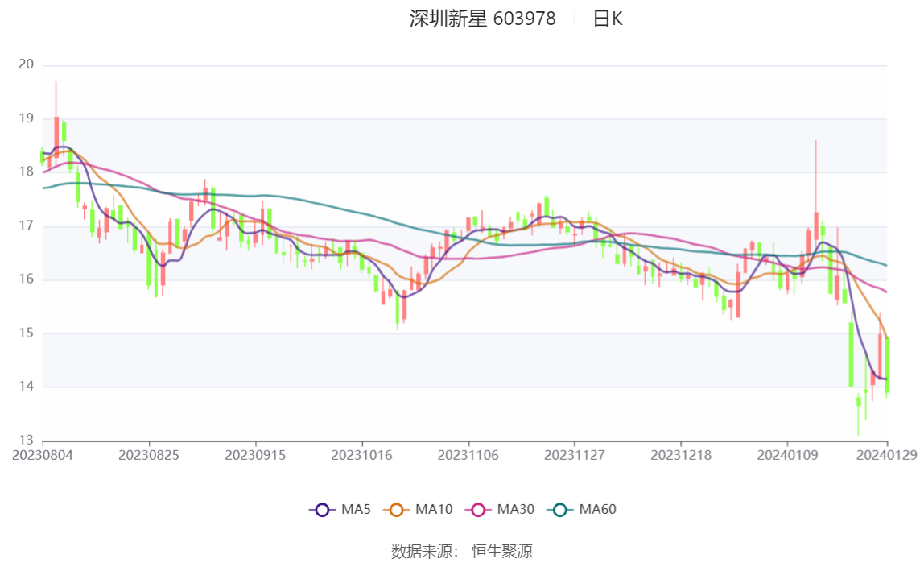Click the 20240129 date axis label
Screen dimensions: 924x563
coord(887,456)
